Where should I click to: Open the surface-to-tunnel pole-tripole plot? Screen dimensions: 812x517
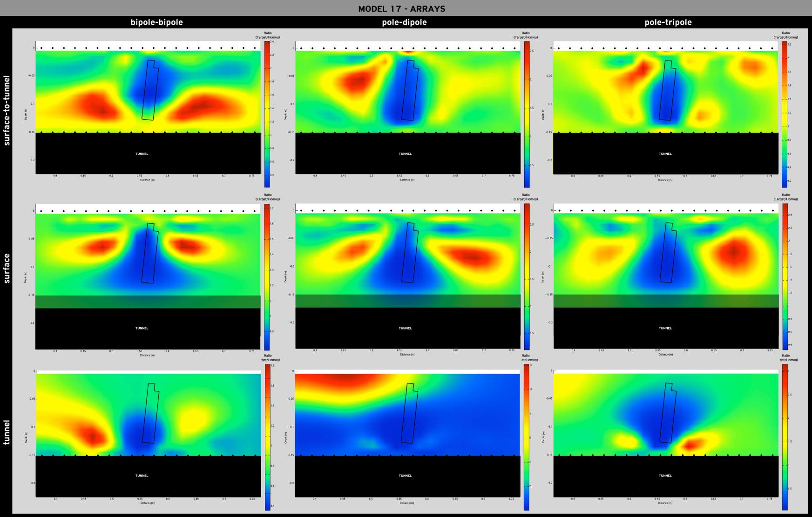(x=666, y=107)
